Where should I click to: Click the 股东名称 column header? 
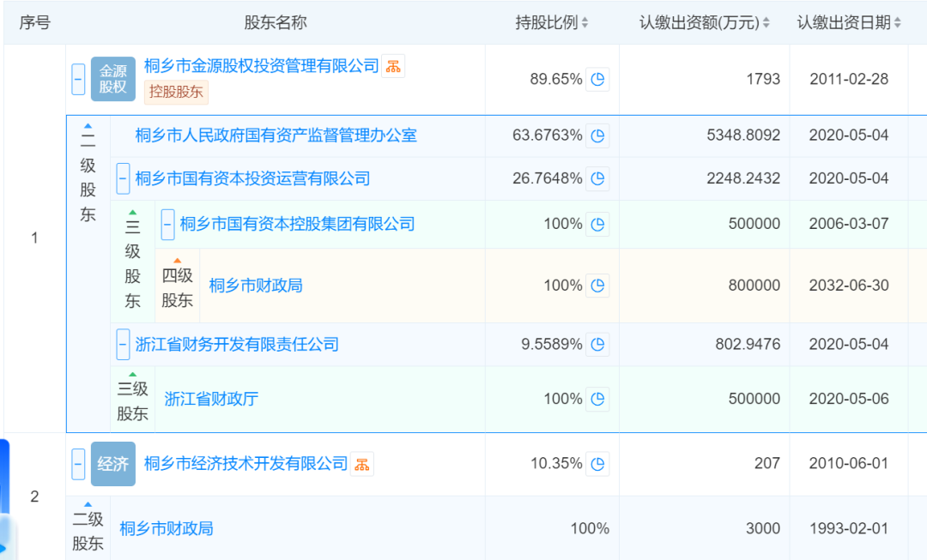[x=276, y=22]
